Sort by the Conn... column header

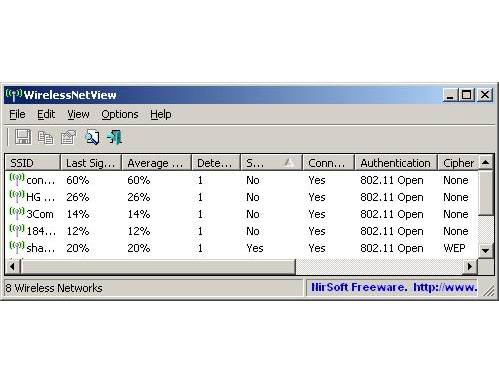coord(328,163)
